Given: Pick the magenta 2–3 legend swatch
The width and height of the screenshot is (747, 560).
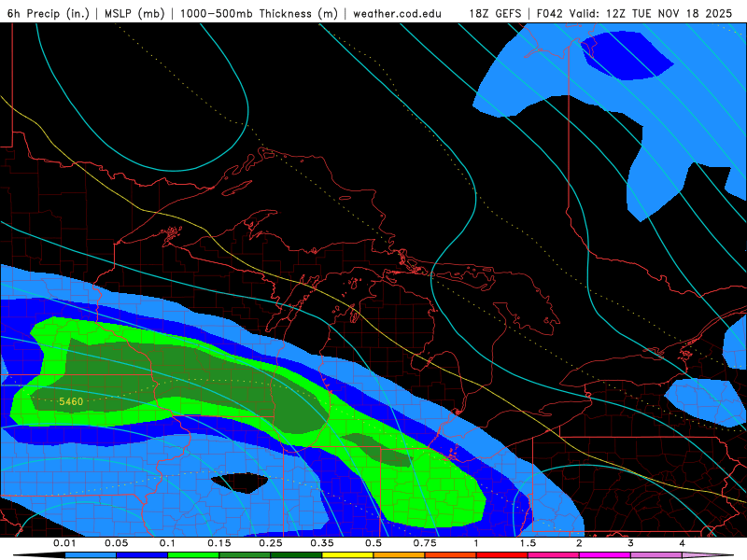Looking at the screenshot, I should click(605, 555).
